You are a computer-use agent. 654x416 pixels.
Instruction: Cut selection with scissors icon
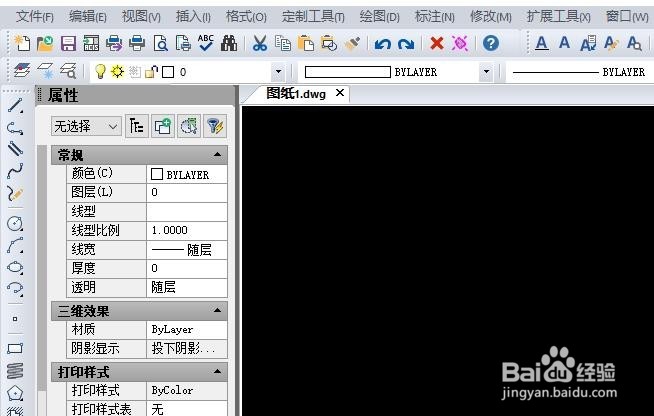click(260, 43)
